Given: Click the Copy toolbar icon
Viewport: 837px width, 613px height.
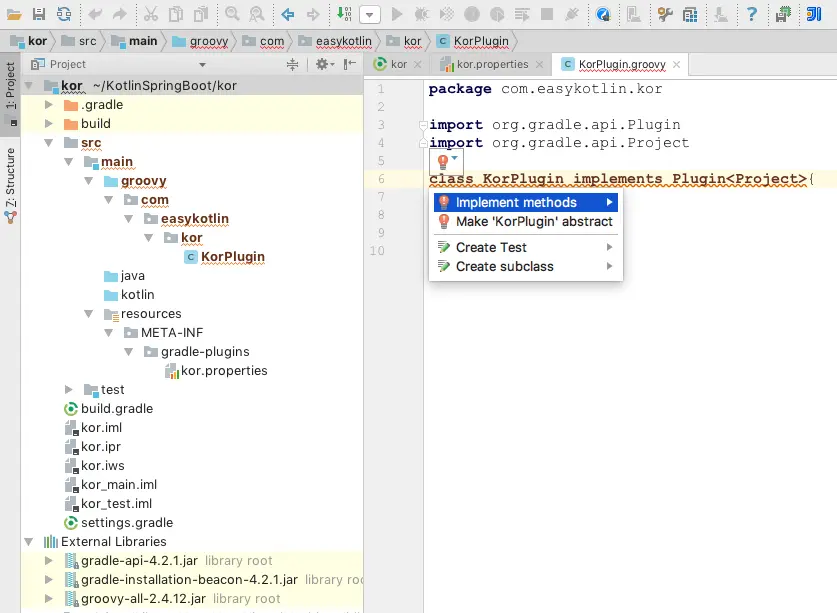Looking at the screenshot, I should click(176, 14).
